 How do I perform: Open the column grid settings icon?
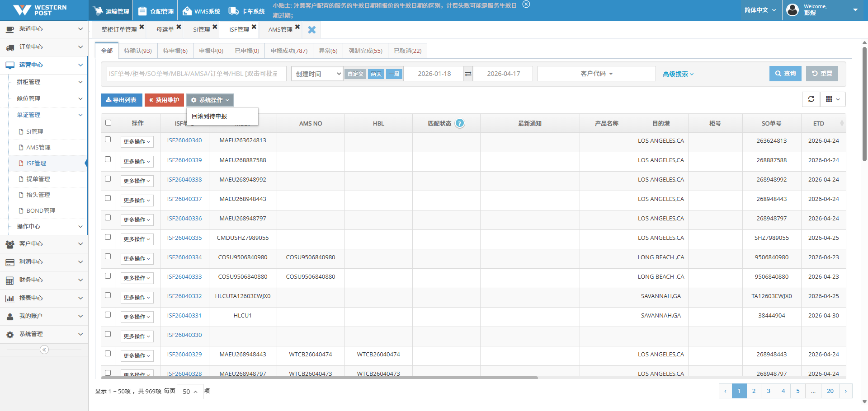click(x=832, y=99)
